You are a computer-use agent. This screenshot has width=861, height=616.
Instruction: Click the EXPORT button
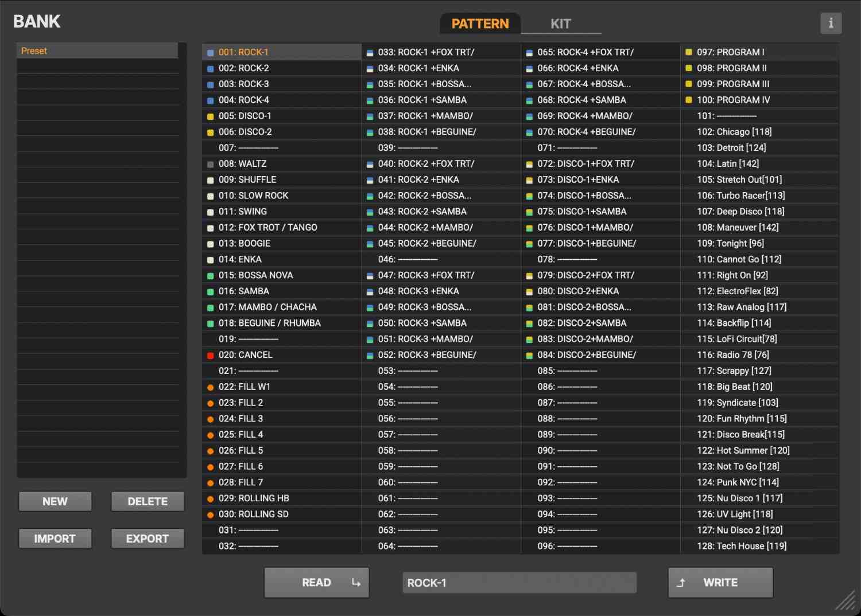(147, 538)
